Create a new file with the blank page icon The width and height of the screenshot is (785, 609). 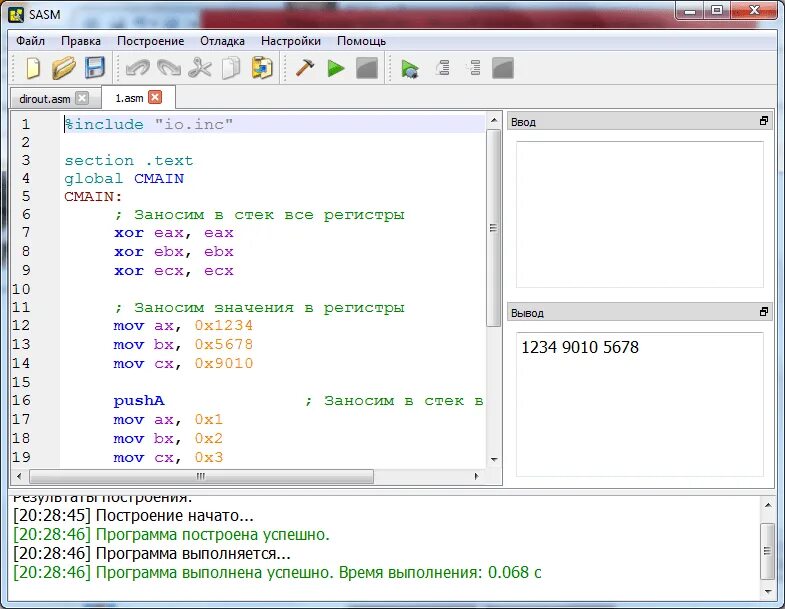click(33, 68)
